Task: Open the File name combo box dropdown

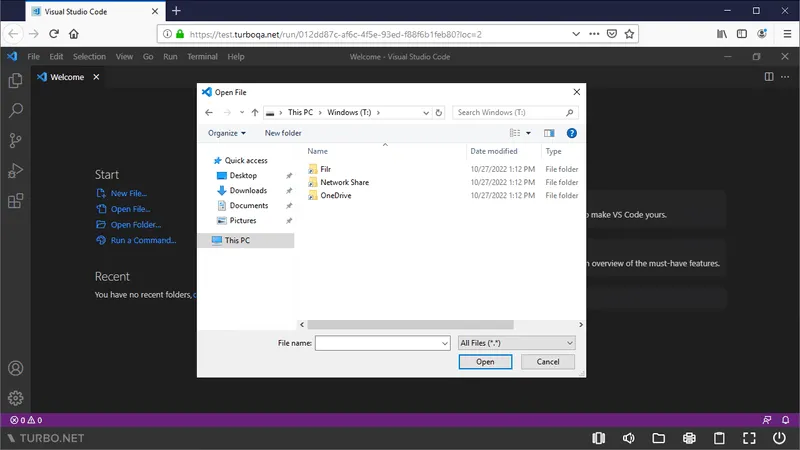Action: 444,343
